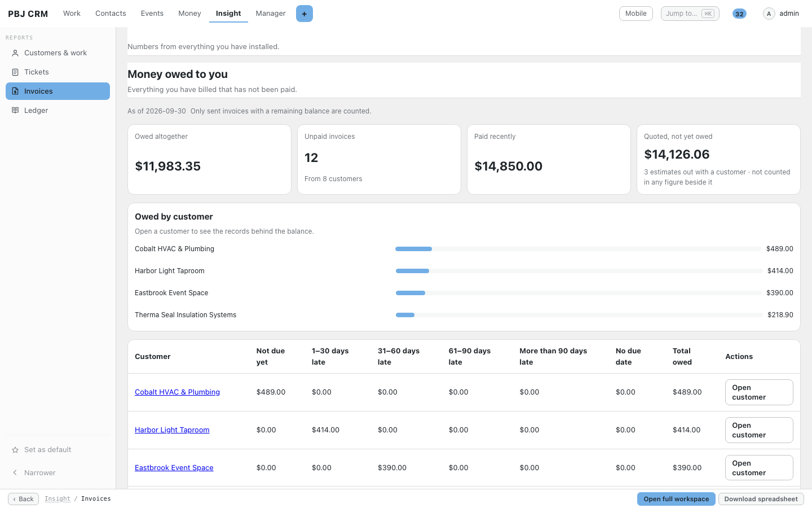
Task: Click the Harbor Light Taproom balance bar
Action: tap(579, 271)
